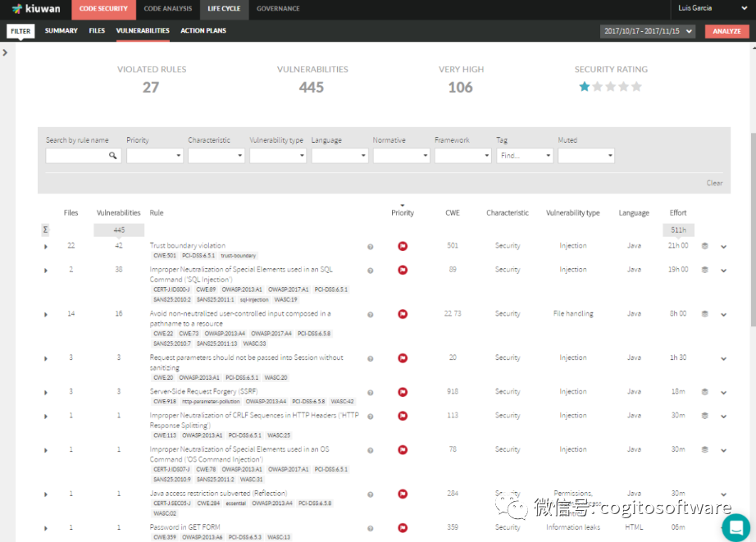Open the Characteristic filter dropdown
756x542 pixels.
(216, 155)
